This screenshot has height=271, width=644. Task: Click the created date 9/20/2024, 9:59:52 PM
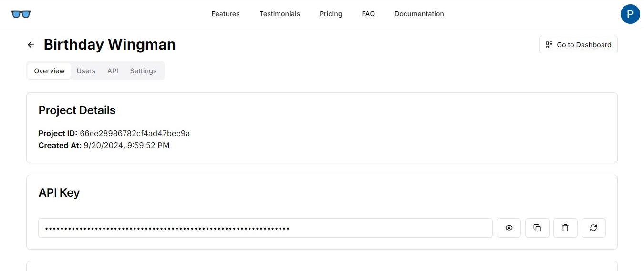126,145
